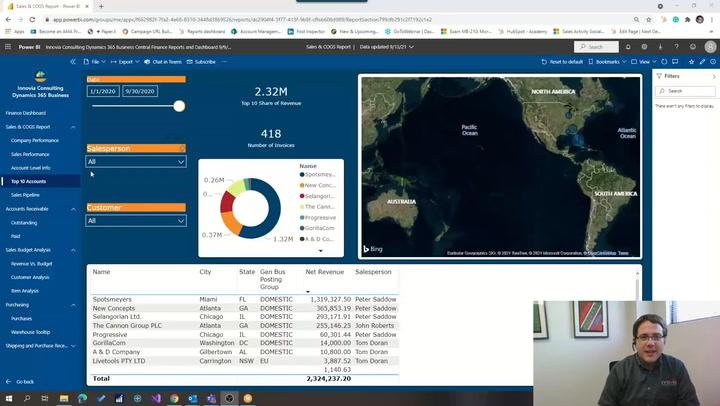Open Customer Analysis page
This screenshot has width=720, height=406.
tap(30, 277)
